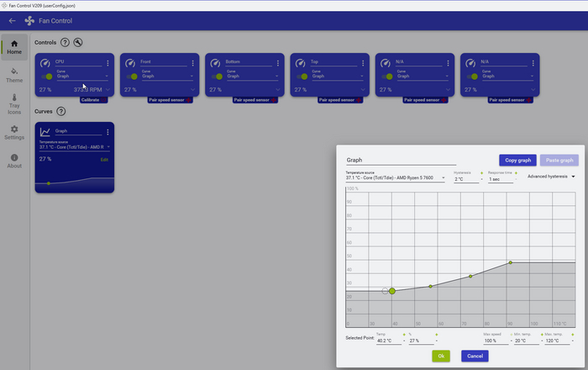
Task: Open the Curve dropdown on CPU card
Action: pyautogui.click(x=82, y=75)
